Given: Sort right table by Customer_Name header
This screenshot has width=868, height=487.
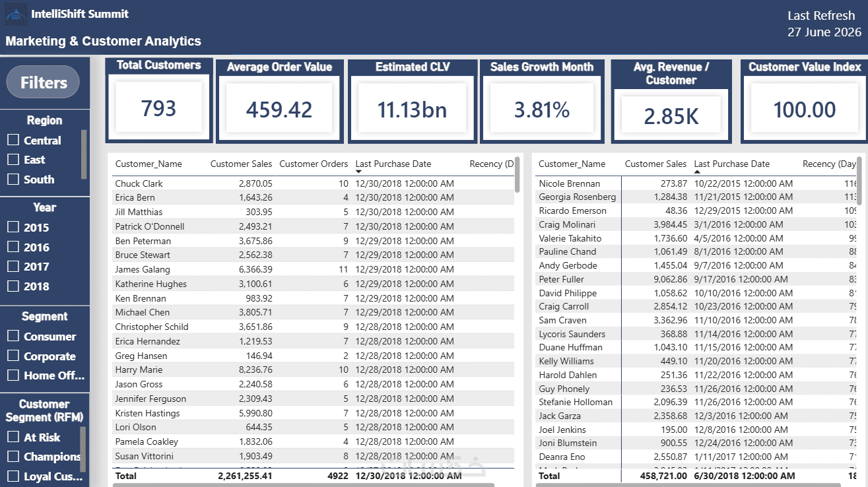Looking at the screenshot, I should pos(572,164).
